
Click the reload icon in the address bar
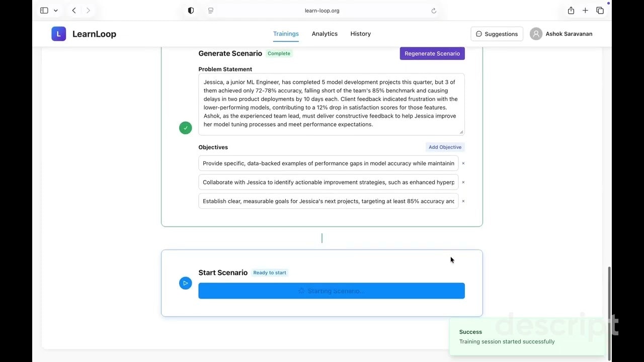[x=434, y=10]
